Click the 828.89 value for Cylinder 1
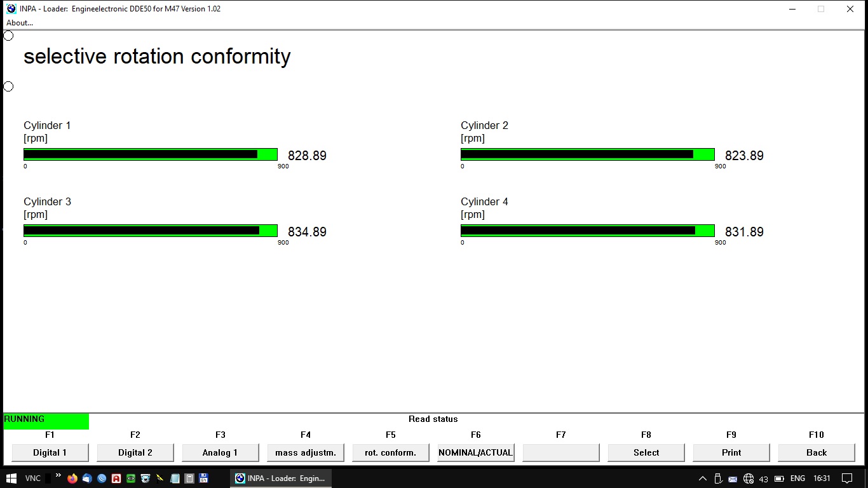 [x=307, y=156]
